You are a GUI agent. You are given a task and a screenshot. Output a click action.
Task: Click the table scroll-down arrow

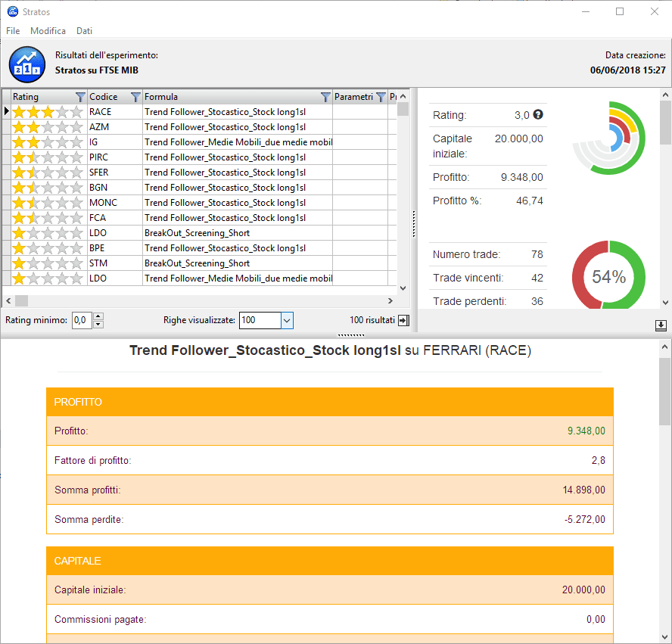[x=403, y=288]
